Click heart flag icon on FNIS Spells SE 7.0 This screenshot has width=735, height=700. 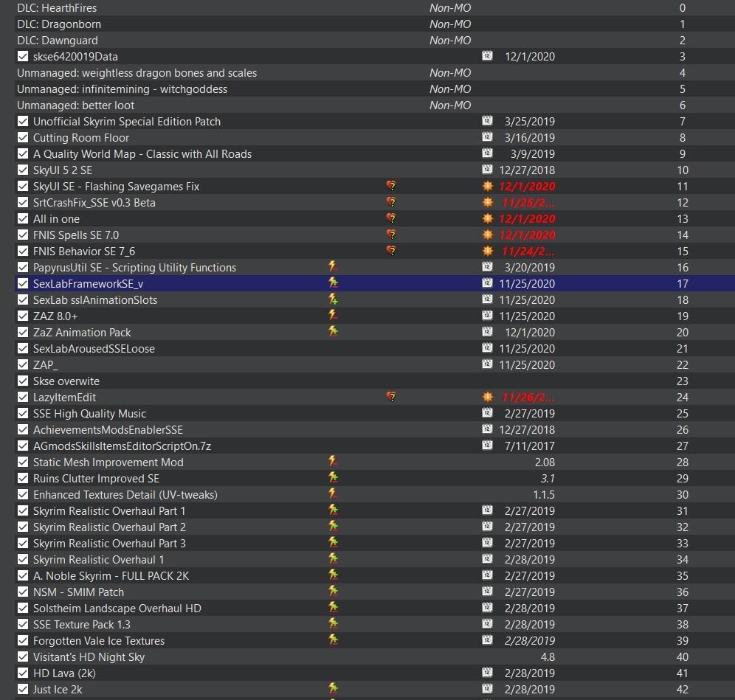391,235
